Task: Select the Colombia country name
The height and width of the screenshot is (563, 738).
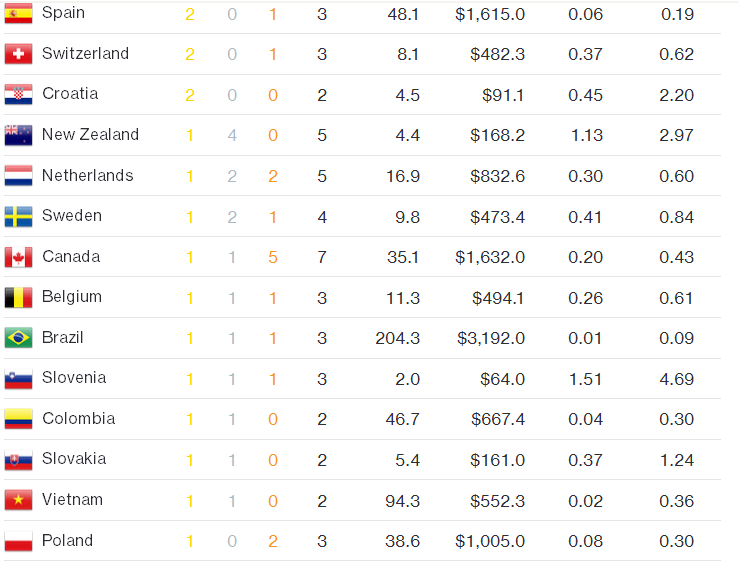Action: (x=78, y=419)
